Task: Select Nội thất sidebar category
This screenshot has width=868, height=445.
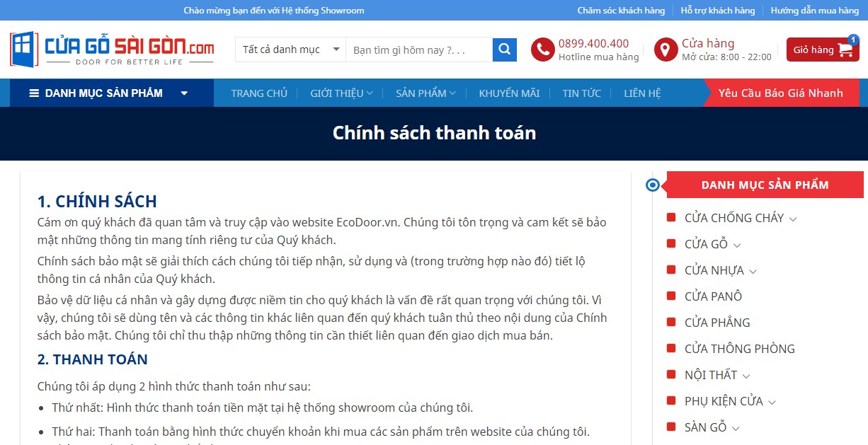Action: [711, 375]
